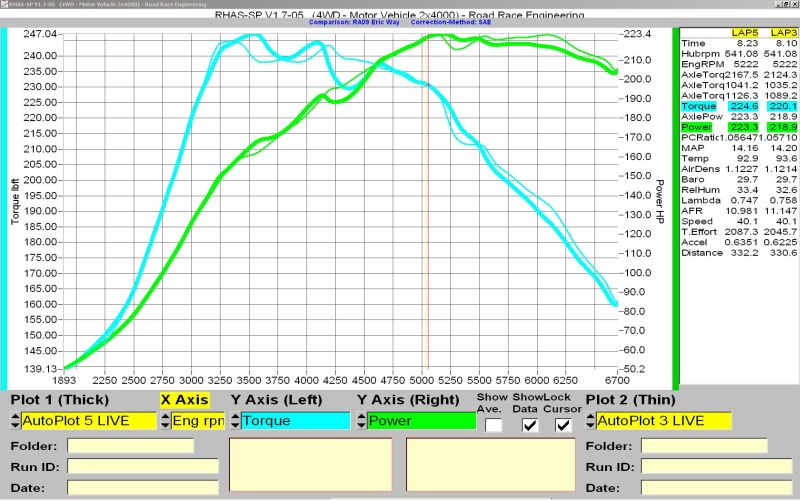Click the Plot 1 Folder input field
This screenshot has height=500, width=800.
130,445
